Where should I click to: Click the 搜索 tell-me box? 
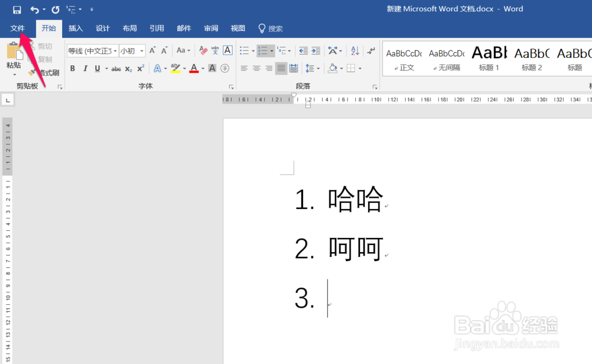click(271, 28)
